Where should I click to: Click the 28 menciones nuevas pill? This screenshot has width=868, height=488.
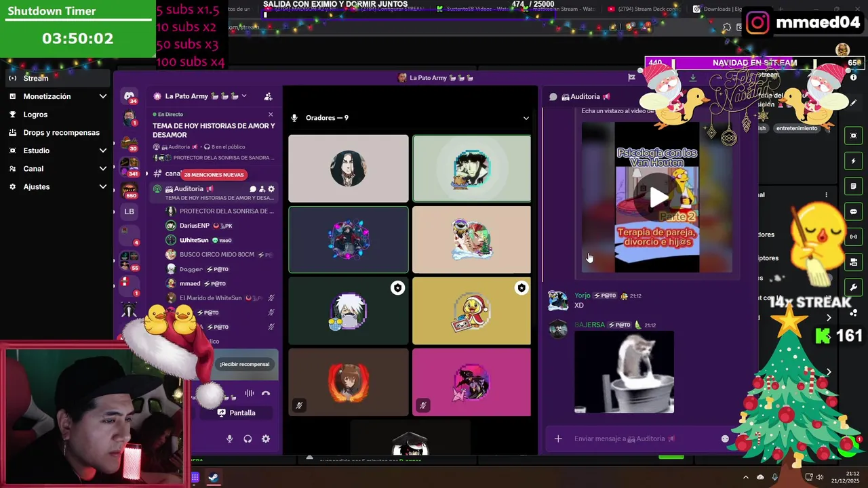[x=214, y=174]
